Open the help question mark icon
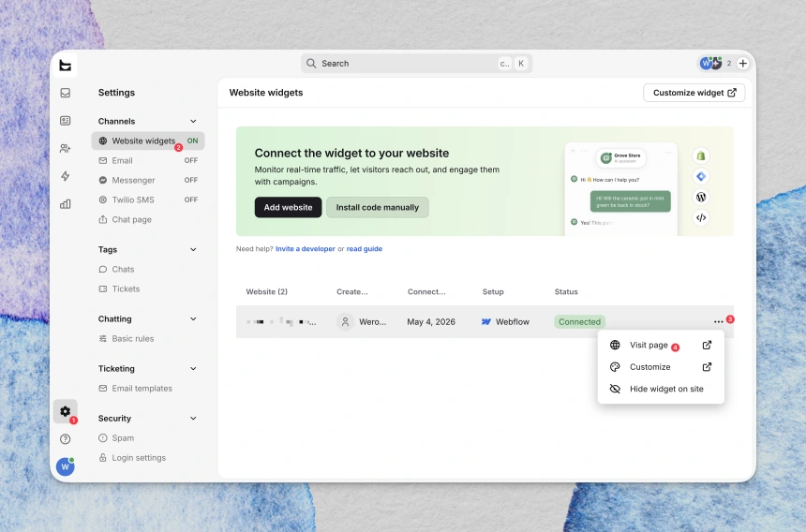The width and height of the screenshot is (806, 532). point(66,439)
